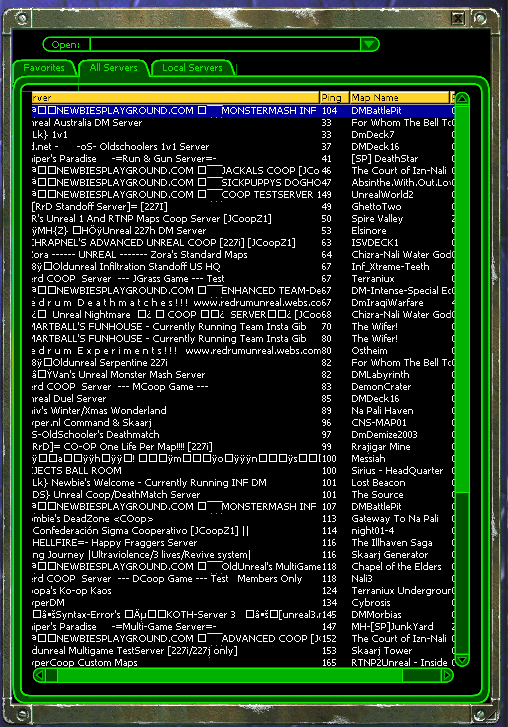Select the 'COOP TESTSERVER' row
The height and width of the screenshot is (727, 508).
point(243,195)
